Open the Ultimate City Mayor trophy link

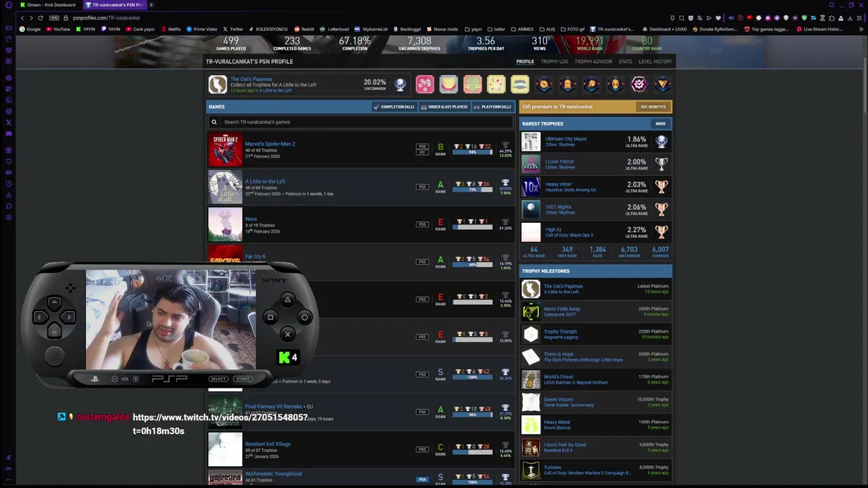coord(566,139)
